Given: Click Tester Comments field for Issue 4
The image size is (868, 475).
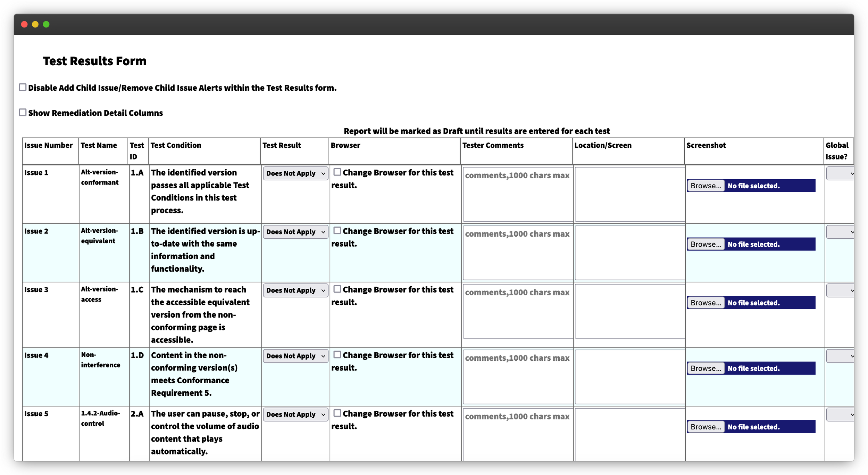Looking at the screenshot, I should [518, 377].
